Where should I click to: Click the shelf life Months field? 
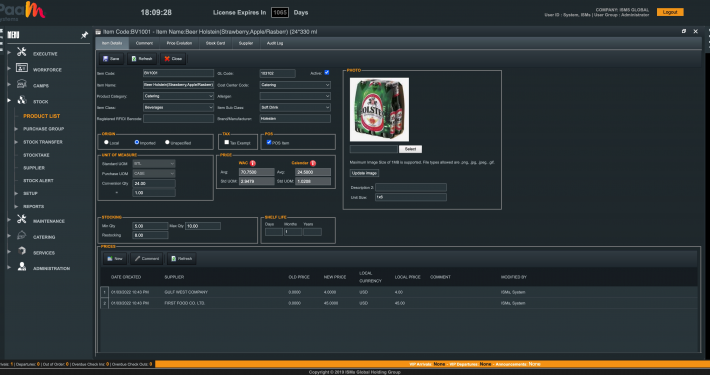(x=293, y=232)
